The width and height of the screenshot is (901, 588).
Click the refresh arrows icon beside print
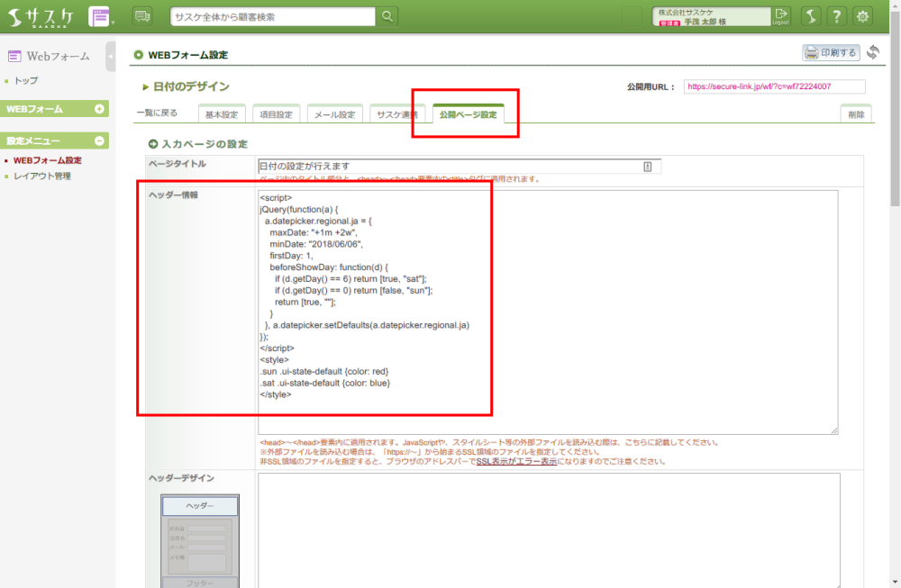(872, 53)
